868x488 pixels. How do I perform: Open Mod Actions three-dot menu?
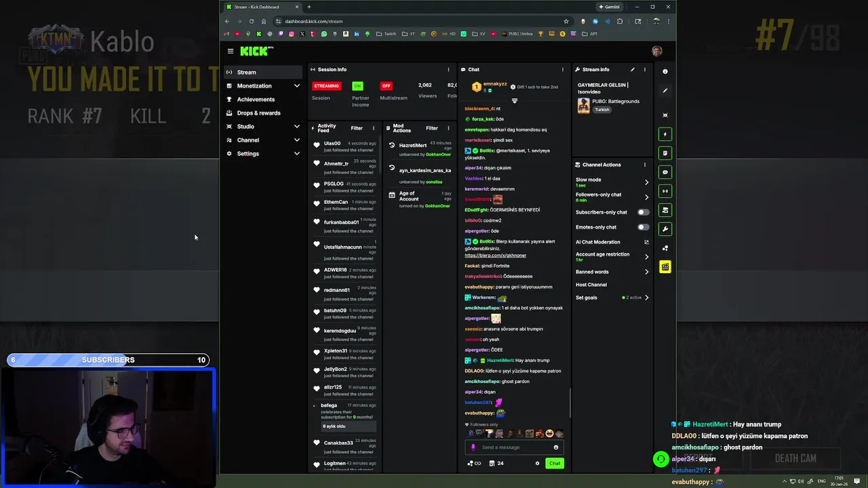(448, 127)
